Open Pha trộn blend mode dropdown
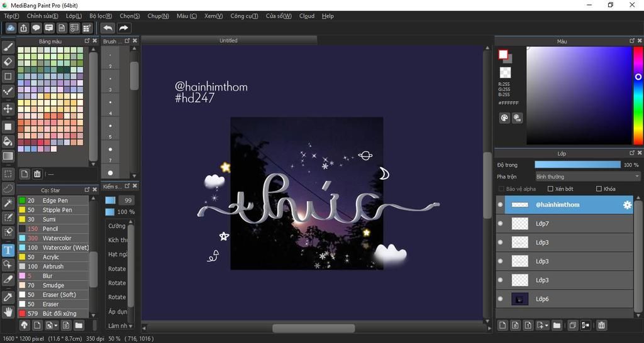644x343 pixels. tap(587, 177)
